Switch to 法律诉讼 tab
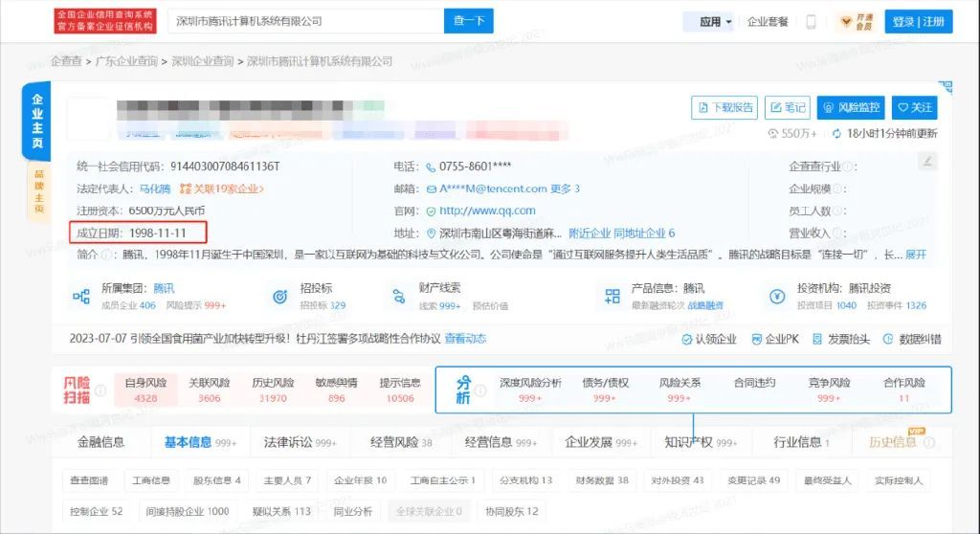Image resolution: width=980 pixels, height=534 pixels. [300, 442]
